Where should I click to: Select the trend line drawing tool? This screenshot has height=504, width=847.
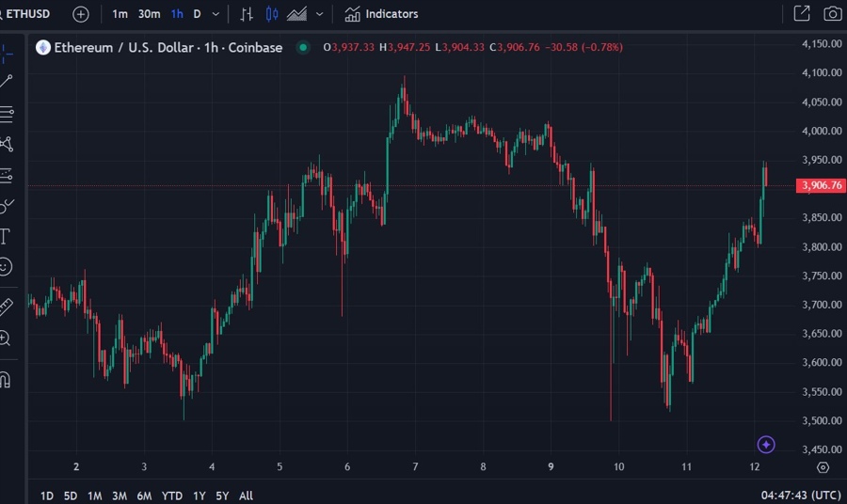pyautogui.click(x=7, y=82)
